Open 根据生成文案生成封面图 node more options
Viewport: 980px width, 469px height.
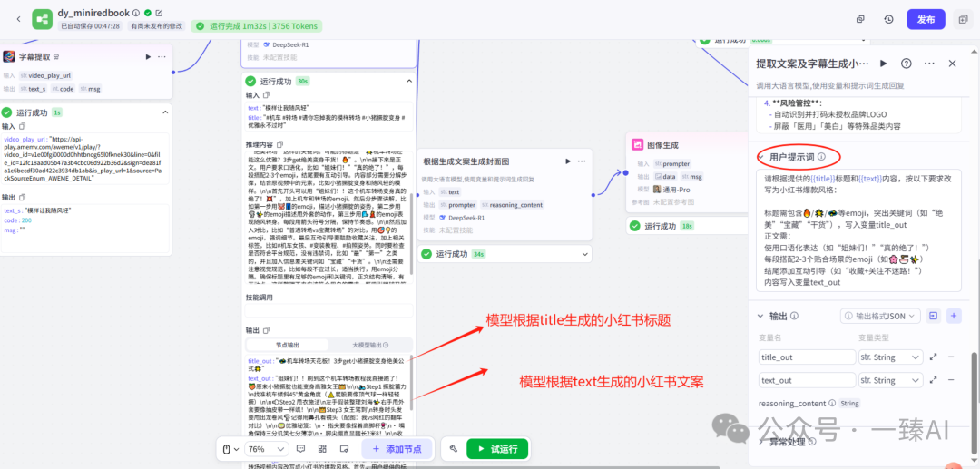point(582,161)
